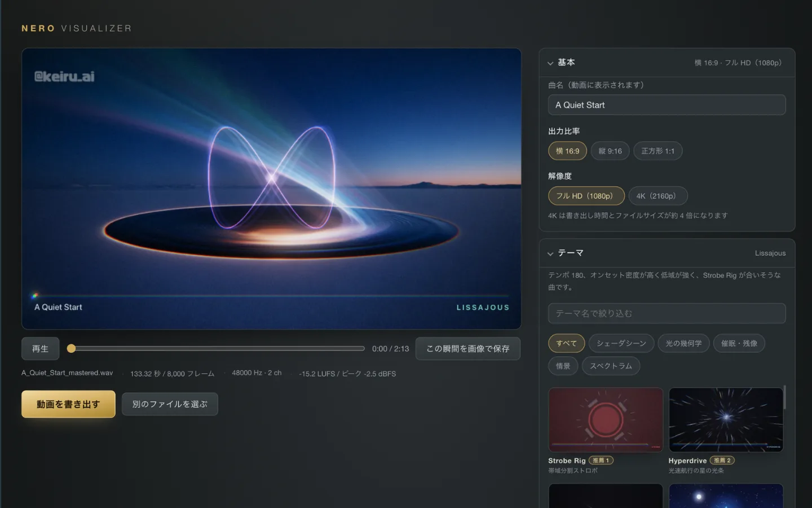Image resolution: width=812 pixels, height=508 pixels.
Task: Collapse the テーマ section chevron
Action: tap(550, 253)
